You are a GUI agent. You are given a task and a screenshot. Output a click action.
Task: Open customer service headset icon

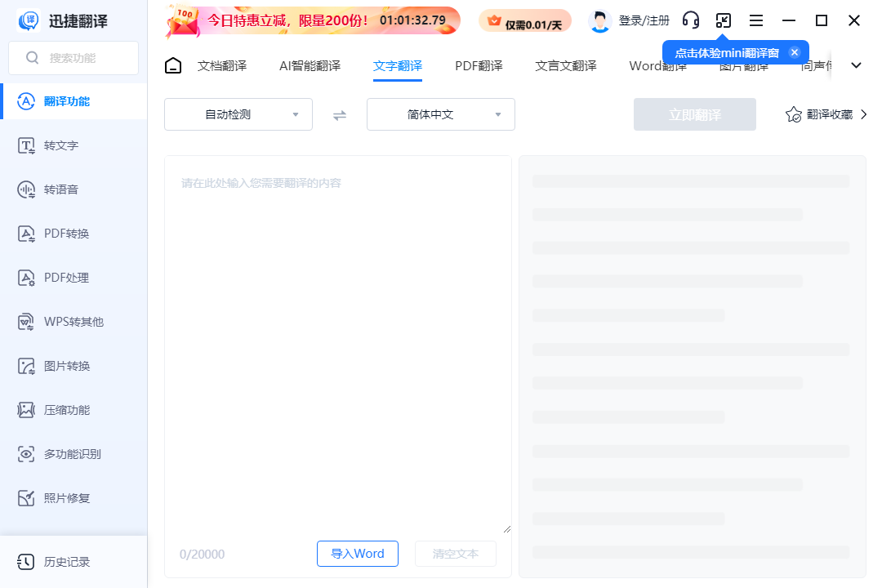[691, 20]
